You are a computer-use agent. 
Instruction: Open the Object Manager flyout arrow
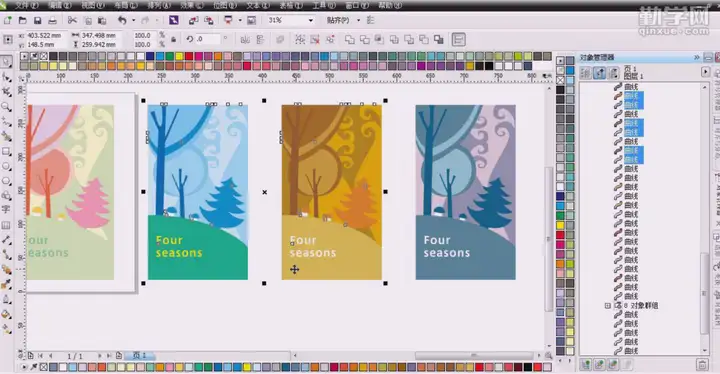[x=705, y=72]
